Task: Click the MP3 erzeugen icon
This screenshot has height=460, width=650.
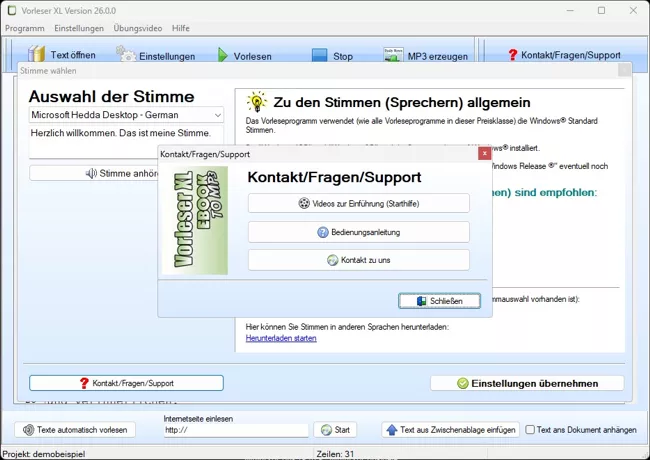Action: 393,55
